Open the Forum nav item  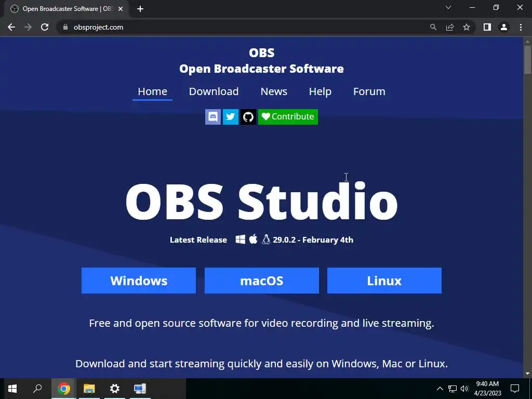point(369,91)
